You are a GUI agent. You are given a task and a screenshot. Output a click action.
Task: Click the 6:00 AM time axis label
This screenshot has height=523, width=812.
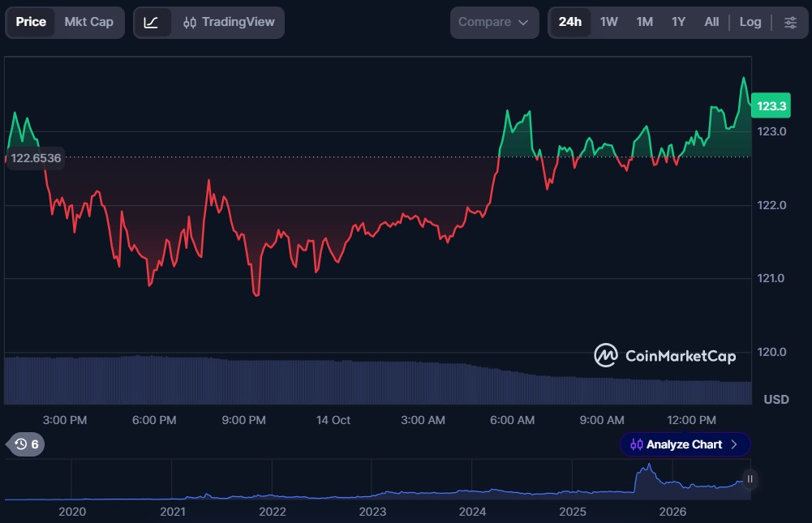tap(512, 420)
